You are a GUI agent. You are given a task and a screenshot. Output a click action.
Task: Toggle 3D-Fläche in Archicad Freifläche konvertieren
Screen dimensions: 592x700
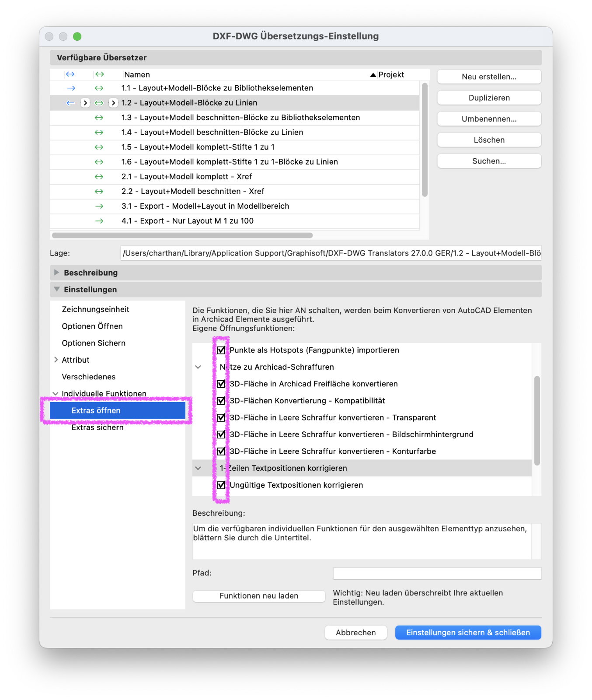tap(221, 384)
